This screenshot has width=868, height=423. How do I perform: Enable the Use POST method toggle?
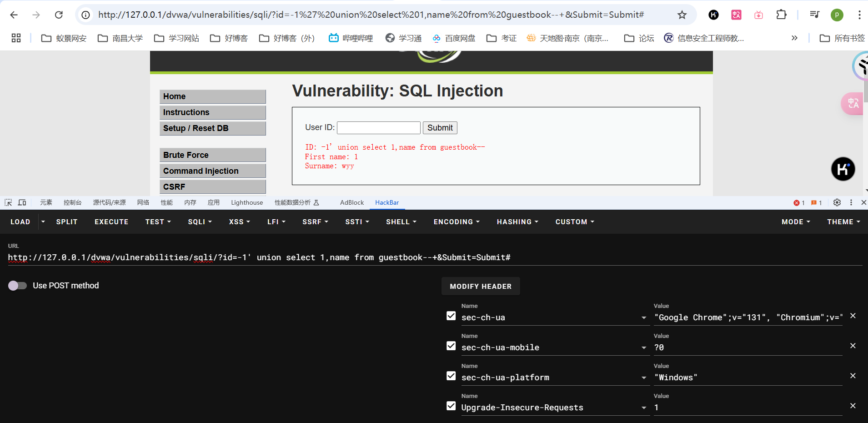click(18, 286)
